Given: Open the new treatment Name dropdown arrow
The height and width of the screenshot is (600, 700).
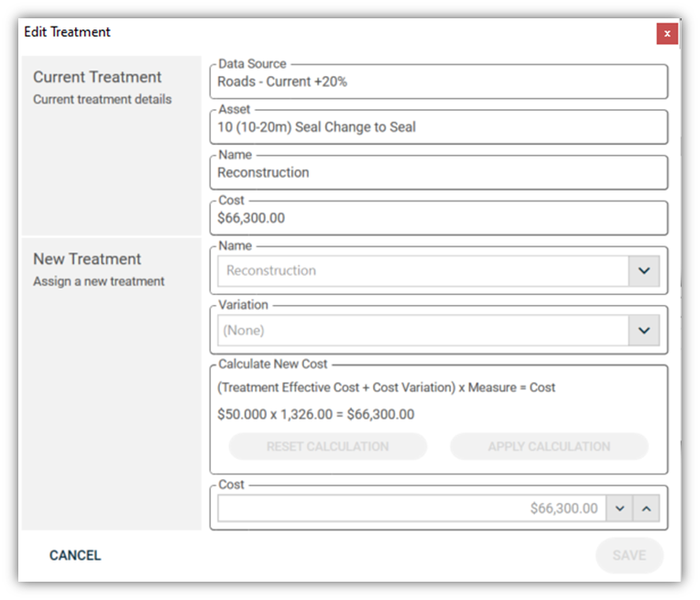Looking at the screenshot, I should click(x=644, y=270).
